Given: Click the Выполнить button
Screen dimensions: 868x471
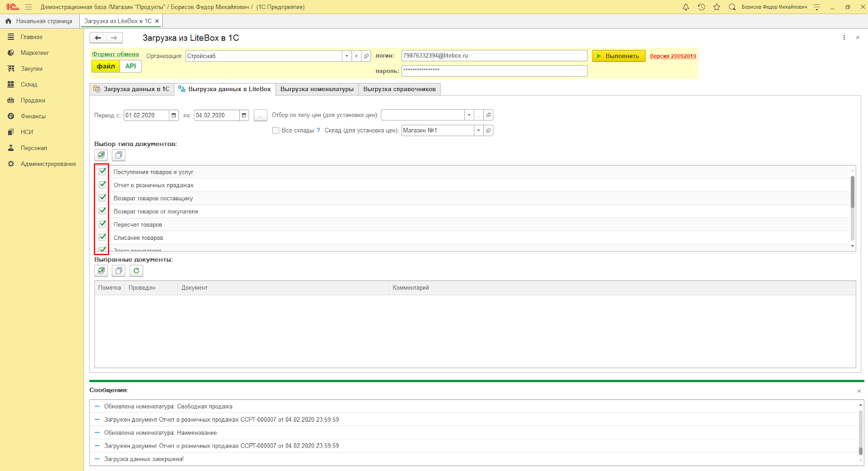Looking at the screenshot, I should click(x=618, y=56).
